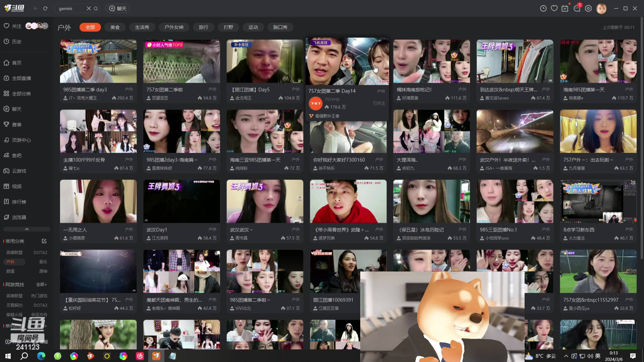Collapse the sidebar navigation with up chevron

click(x=27, y=229)
